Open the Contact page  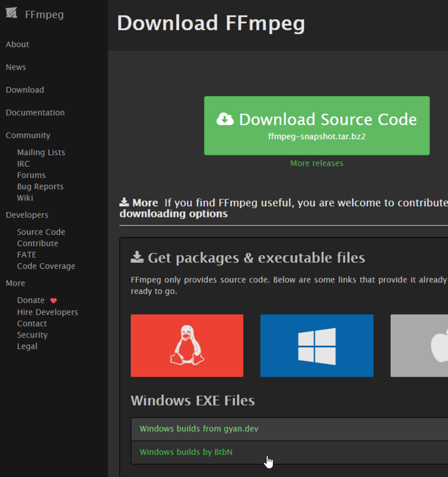coord(32,324)
